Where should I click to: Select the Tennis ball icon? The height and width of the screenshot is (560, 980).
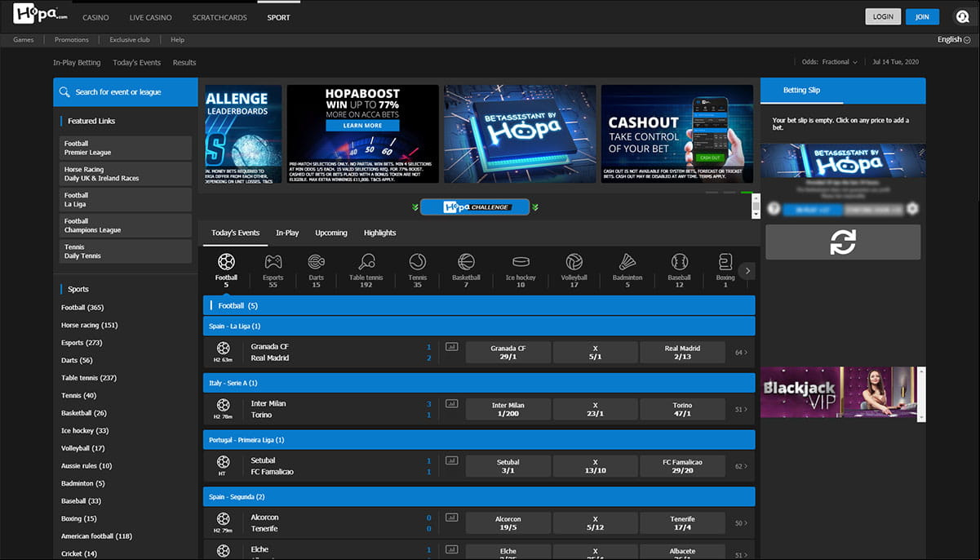click(x=418, y=262)
